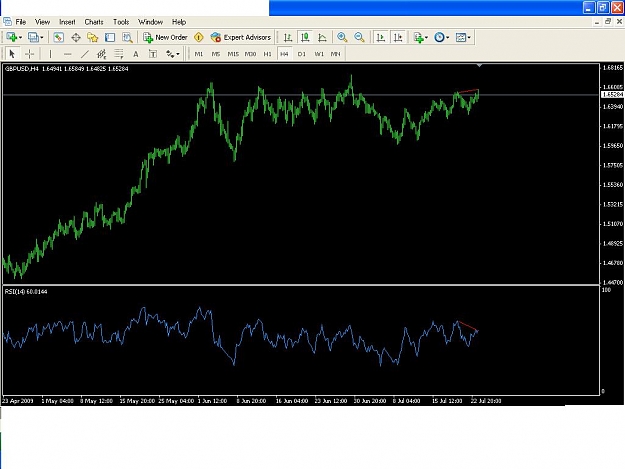Select the text label T tool
This screenshot has height=469, width=625.
(x=153, y=54)
